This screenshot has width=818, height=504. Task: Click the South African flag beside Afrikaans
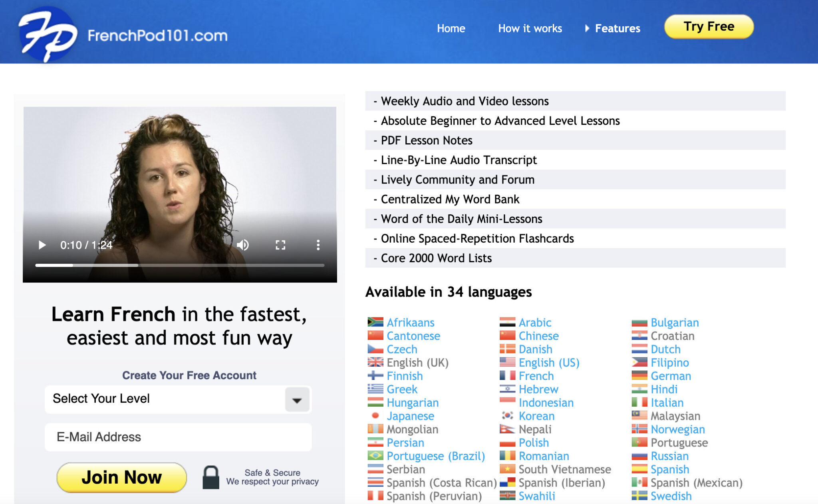coord(375,322)
